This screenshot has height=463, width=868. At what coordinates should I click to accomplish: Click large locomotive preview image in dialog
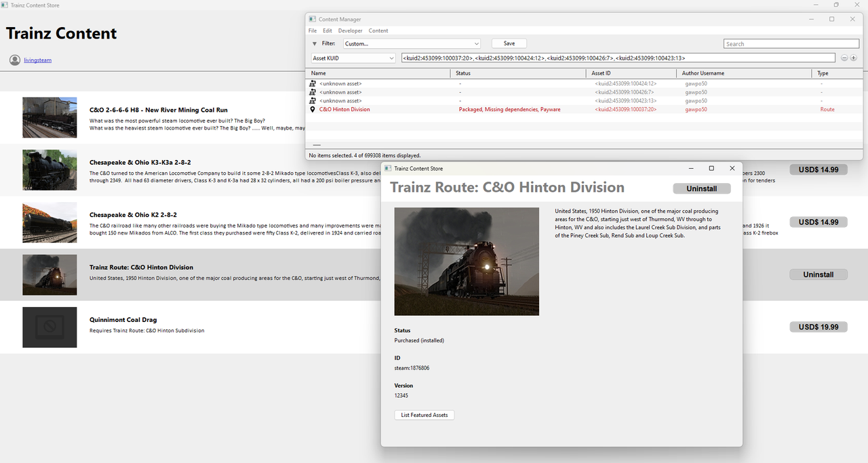467,262
